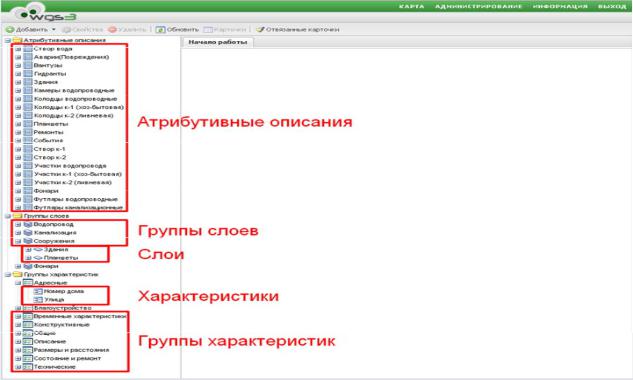Open the Добавить dropdown arrow
The width and height of the screenshot is (633, 380).
(54, 29)
